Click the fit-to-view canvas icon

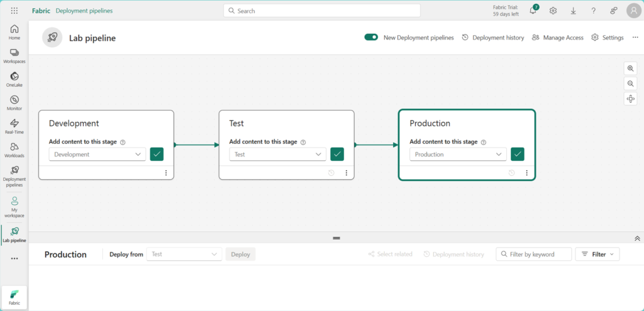pos(630,99)
